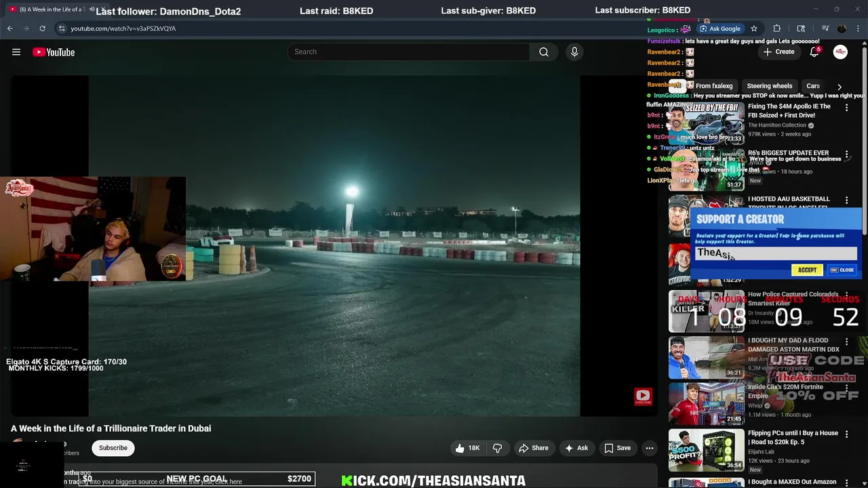Select the Steering wheels filter chip
The width and height of the screenshot is (868, 488).
(x=769, y=86)
